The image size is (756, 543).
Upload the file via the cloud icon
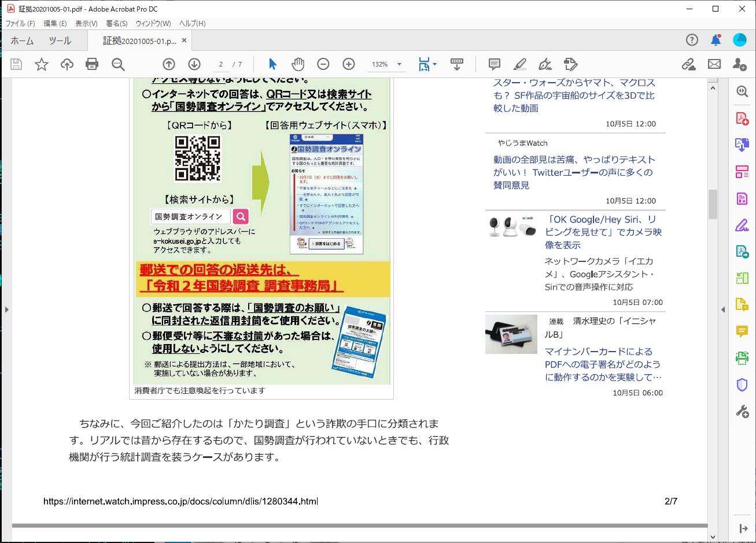tap(67, 64)
